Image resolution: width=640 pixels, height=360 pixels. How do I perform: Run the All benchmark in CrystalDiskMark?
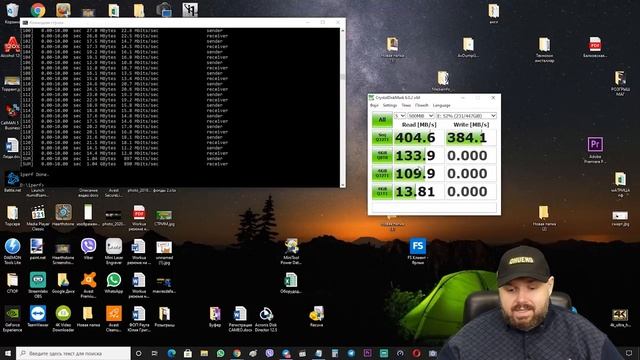[382, 120]
